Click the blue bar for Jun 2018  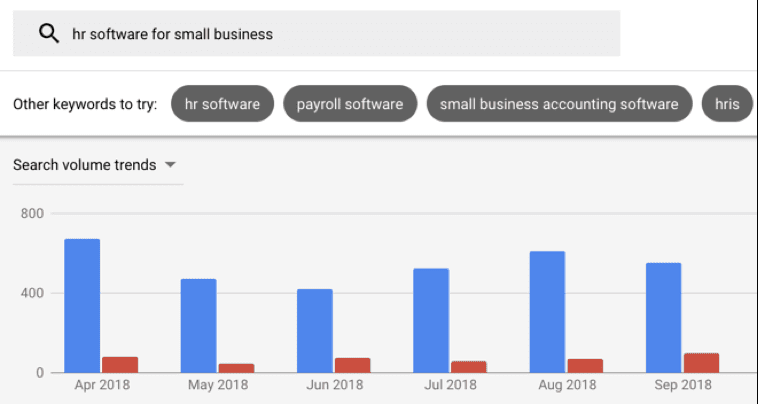[314, 330]
